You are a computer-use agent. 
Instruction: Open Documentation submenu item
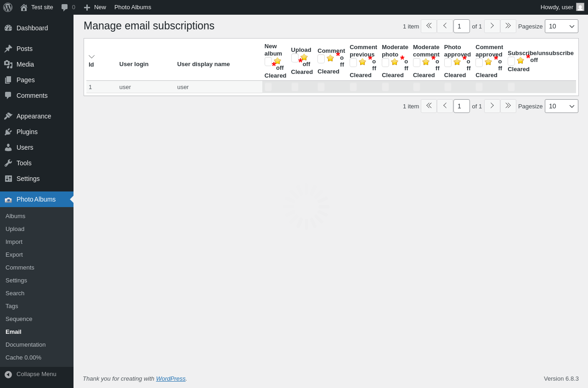(x=25, y=345)
